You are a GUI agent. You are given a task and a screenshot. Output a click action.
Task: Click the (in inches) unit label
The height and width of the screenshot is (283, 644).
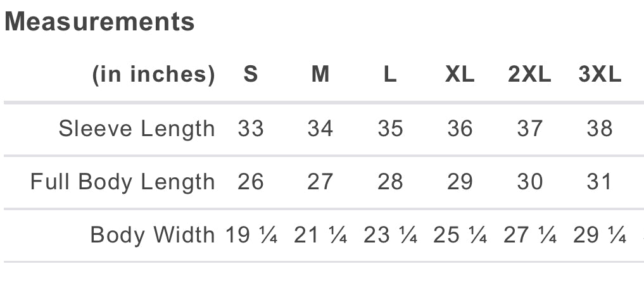click(x=154, y=75)
